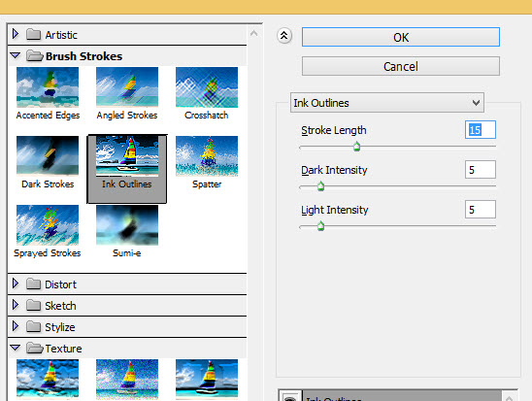Collapse the Brush Strokes folder
This screenshot has height=401, width=532.
(16, 55)
